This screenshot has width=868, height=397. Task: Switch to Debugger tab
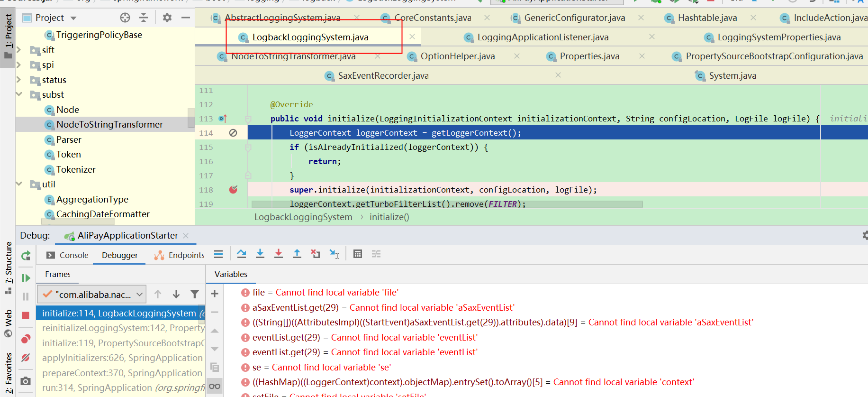coord(119,255)
